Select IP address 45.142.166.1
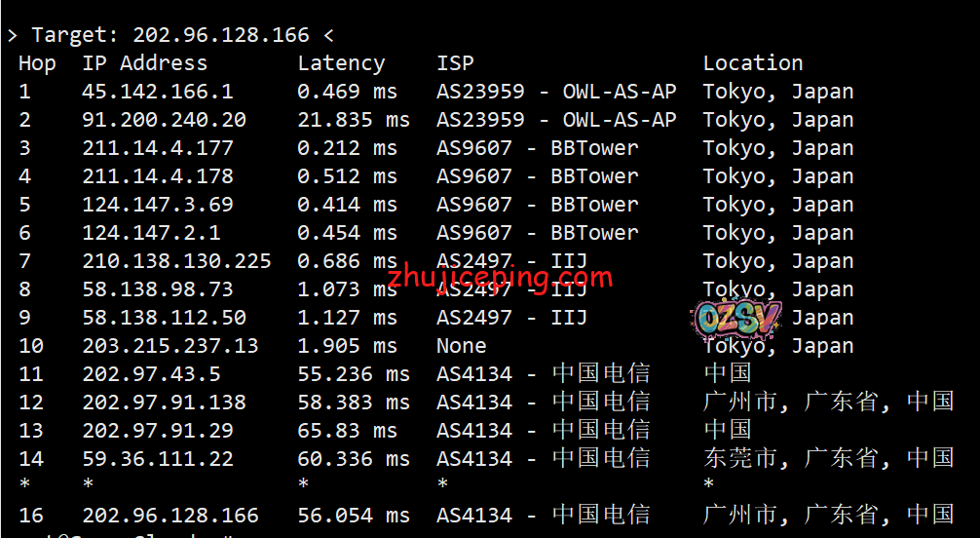 tap(157, 92)
